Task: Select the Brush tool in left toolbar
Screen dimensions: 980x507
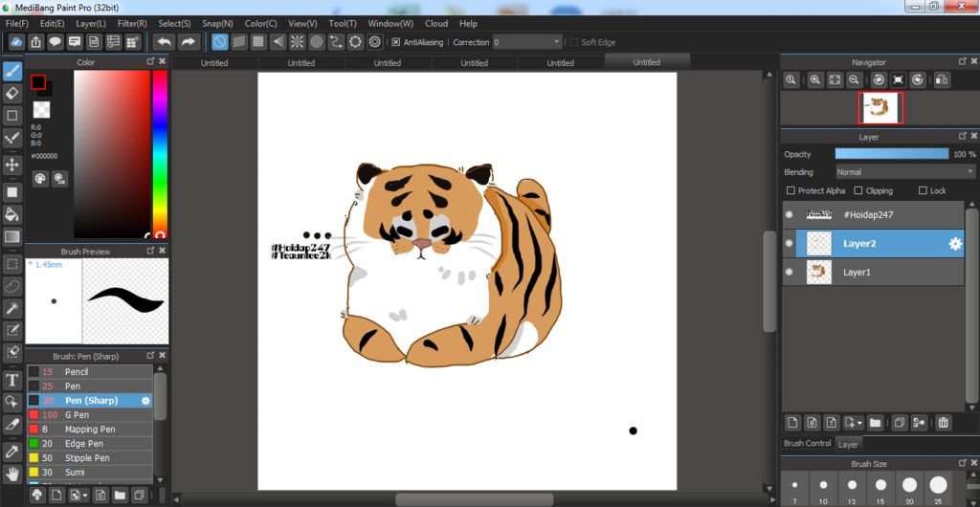Action: pyautogui.click(x=11, y=71)
